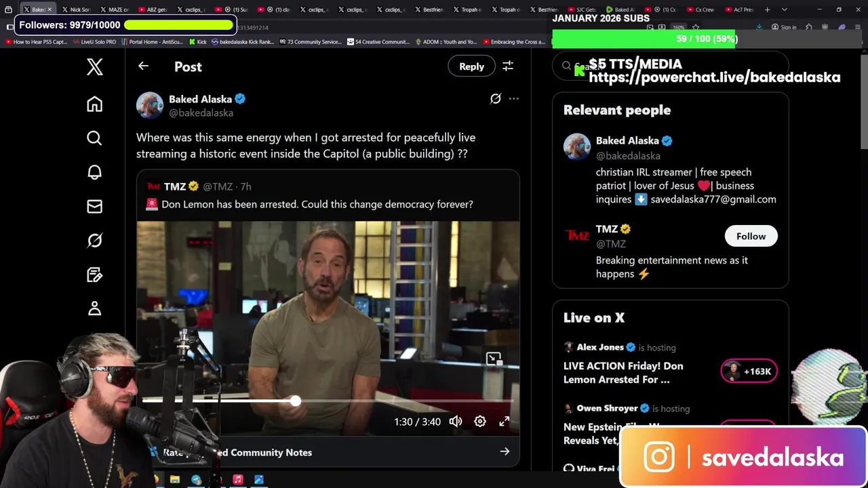Open a new browser tab

[x=768, y=9]
